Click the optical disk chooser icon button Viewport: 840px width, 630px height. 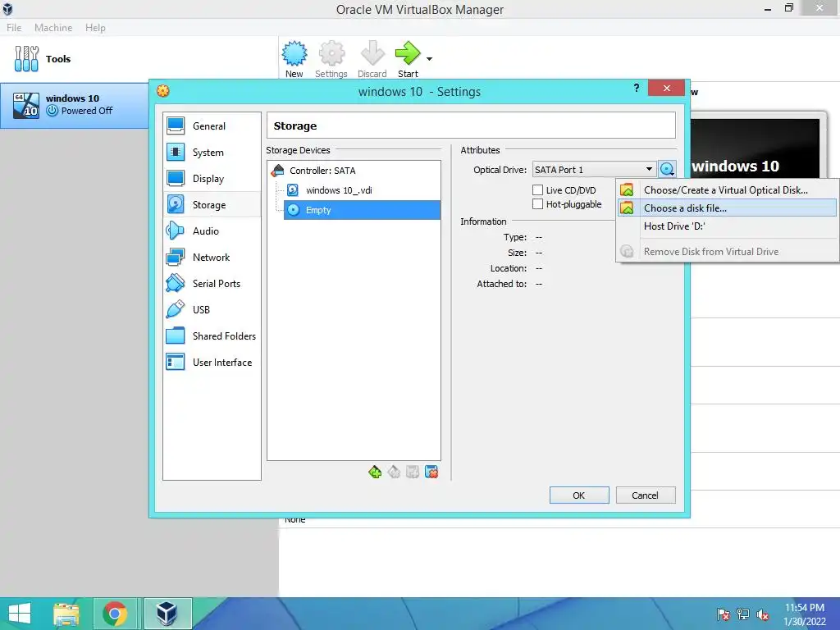[667, 170]
